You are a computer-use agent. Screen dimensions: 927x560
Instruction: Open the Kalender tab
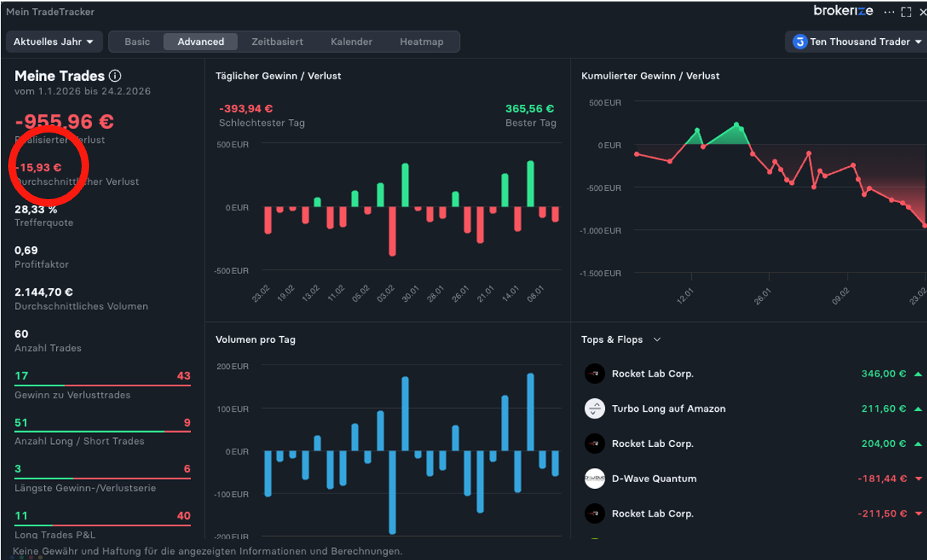[351, 42]
